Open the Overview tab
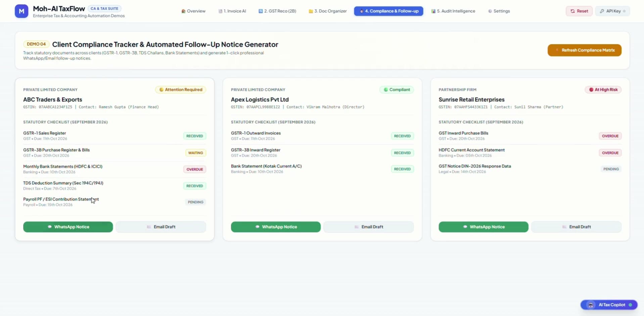This screenshot has width=644, height=316. pos(193,11)
